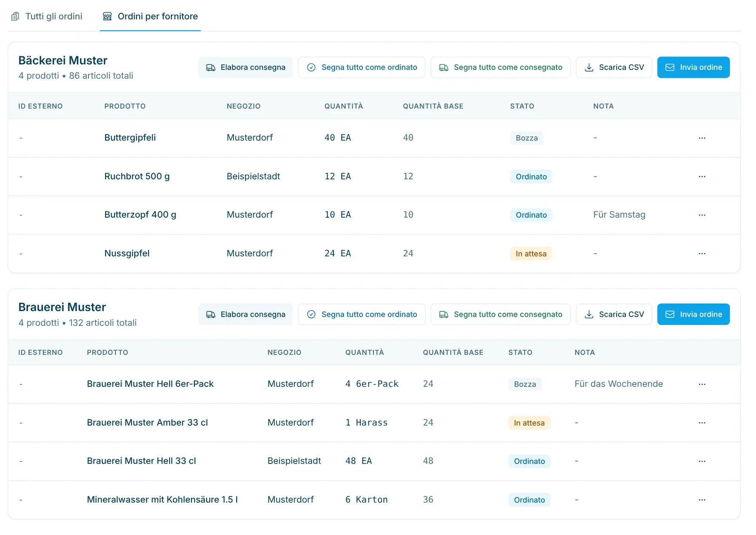Download Brauerei Muster CSV file
The width and height of the screenshot is (756, 535).
pyautogui.click(x=614, y=314)
